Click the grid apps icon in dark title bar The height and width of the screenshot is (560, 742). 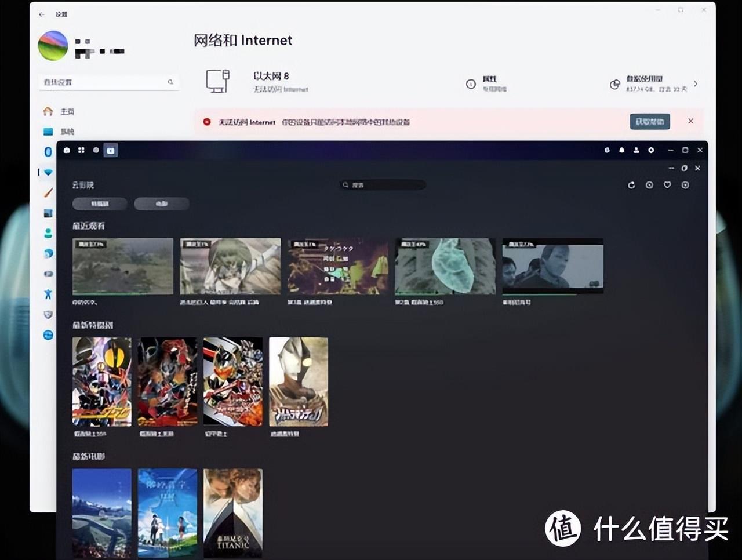pyautogui.click(x=81, y=150)
